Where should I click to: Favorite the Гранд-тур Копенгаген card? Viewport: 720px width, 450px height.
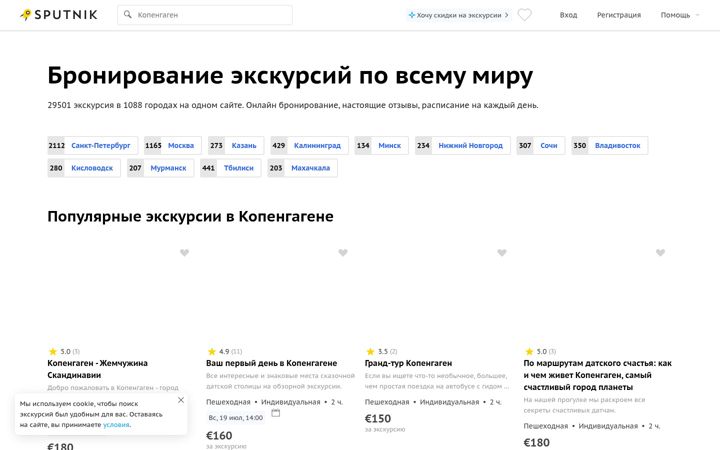tap(502, 253)
